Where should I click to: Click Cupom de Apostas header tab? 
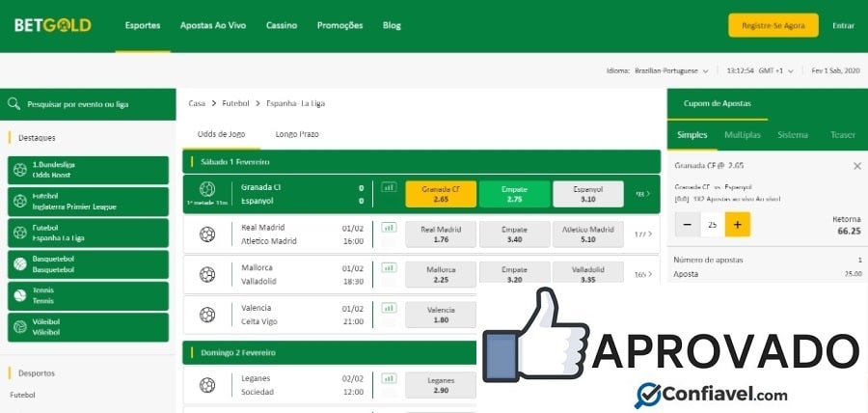pos(717,103)
